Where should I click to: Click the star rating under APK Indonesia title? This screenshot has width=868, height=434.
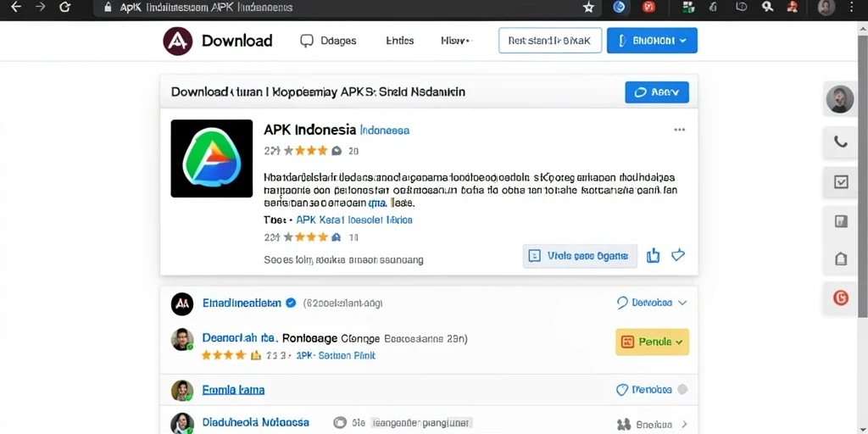click(x=305, y=151)
